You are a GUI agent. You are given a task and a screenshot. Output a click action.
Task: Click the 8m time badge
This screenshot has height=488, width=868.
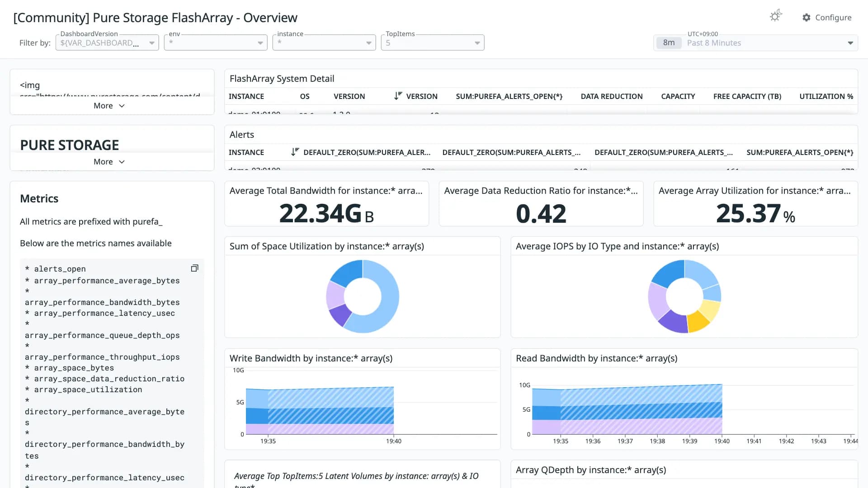(669, 42)
